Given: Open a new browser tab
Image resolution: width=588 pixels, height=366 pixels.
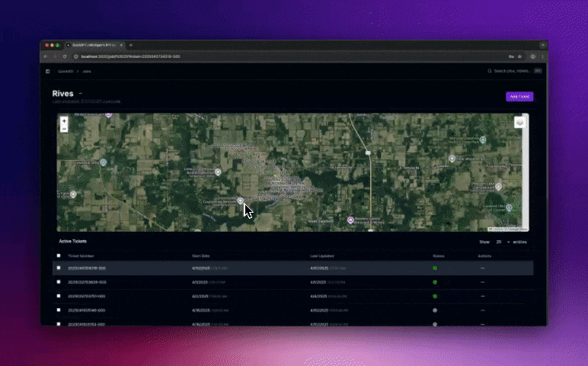Looking at the screenshot, I should click(131, 45).
